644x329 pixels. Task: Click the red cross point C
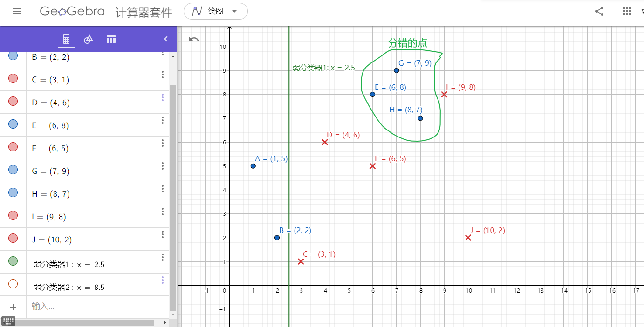click(301, 261)
